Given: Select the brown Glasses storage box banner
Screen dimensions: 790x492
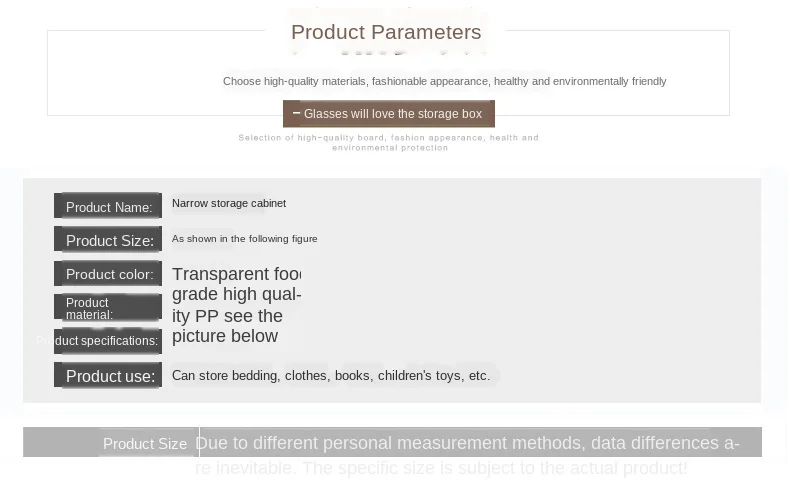Looking at the screenshot, I should click(388, 114).
